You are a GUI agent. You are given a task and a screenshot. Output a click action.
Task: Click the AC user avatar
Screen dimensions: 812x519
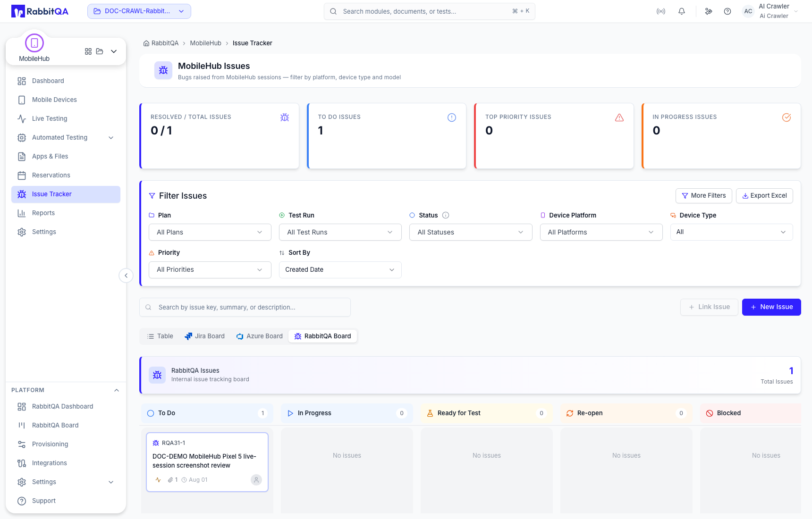[748, 11]
